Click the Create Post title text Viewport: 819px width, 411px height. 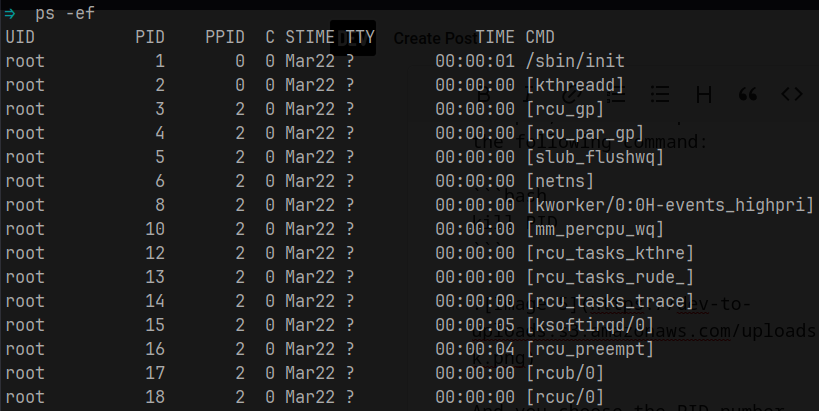[x=433, y=38]
